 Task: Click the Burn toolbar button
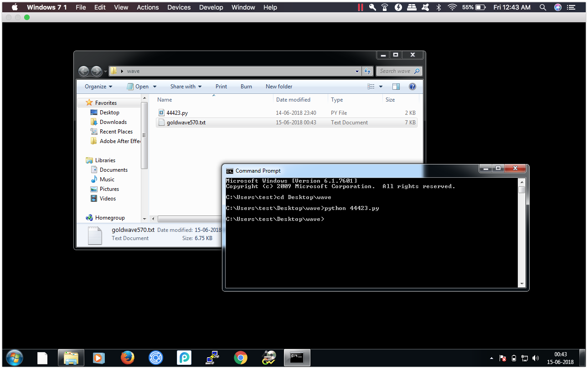tap(246, 87)
